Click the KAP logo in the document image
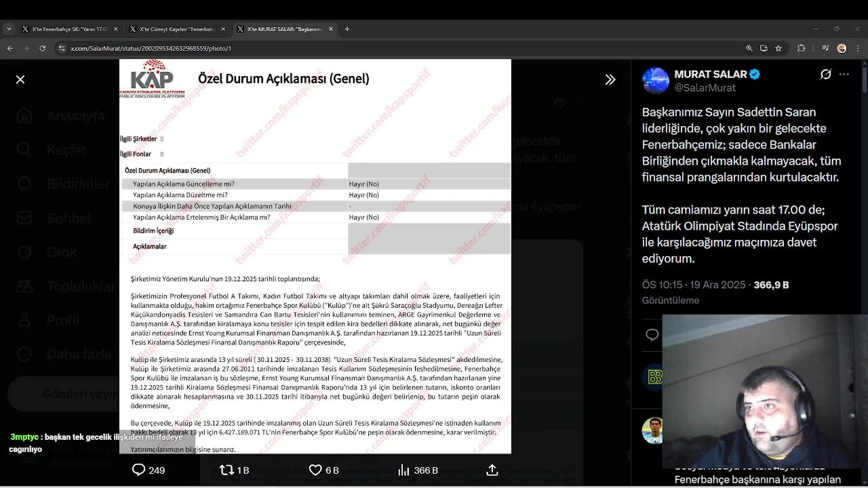 coord(152,78)
